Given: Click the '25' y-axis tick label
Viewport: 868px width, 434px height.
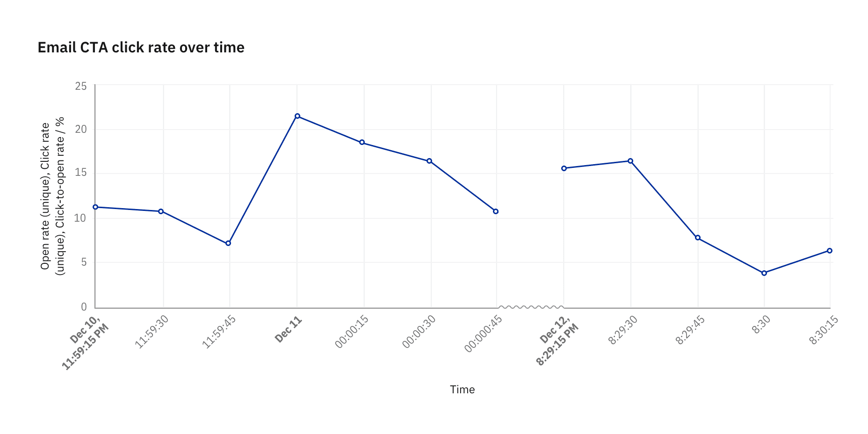Looking at the screenshot, I should click(81, 86).
